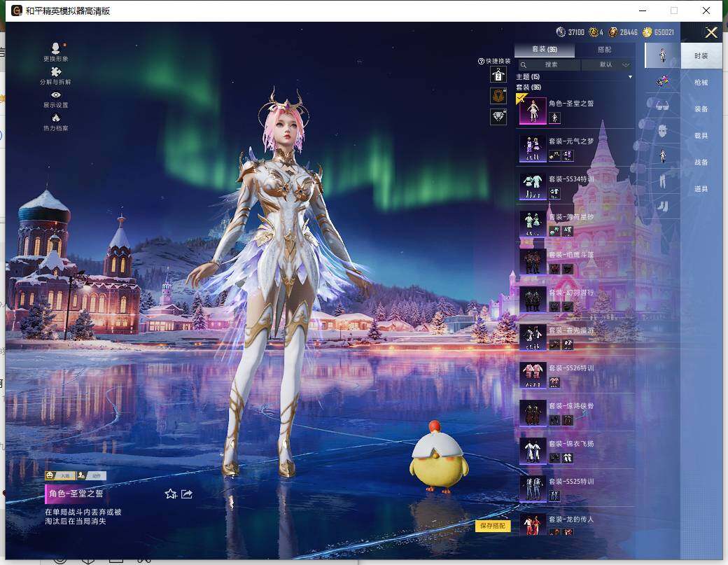Click the 保存搭配 save button

(x=493, y=526)
